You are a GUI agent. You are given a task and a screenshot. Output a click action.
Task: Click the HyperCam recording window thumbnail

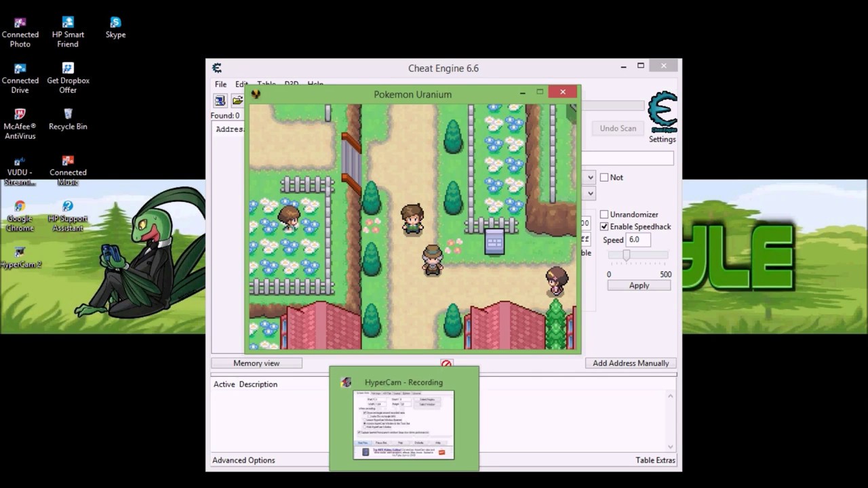(403, 426)
